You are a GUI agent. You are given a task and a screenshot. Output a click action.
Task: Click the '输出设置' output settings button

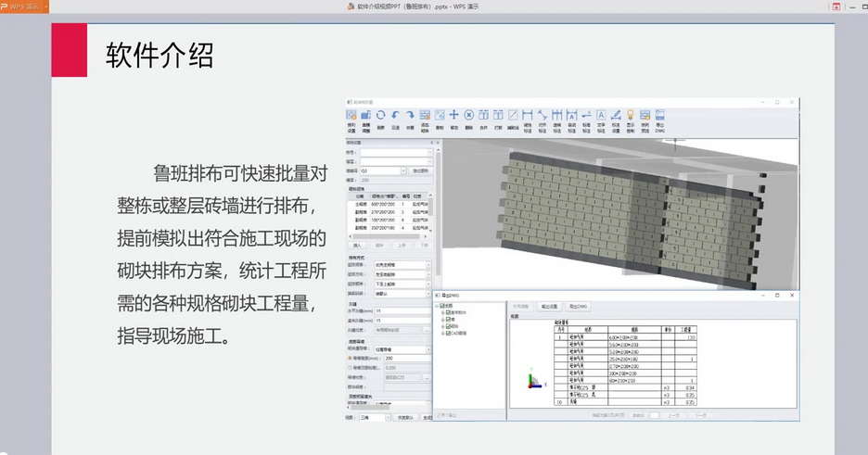(x=549, y=307)
